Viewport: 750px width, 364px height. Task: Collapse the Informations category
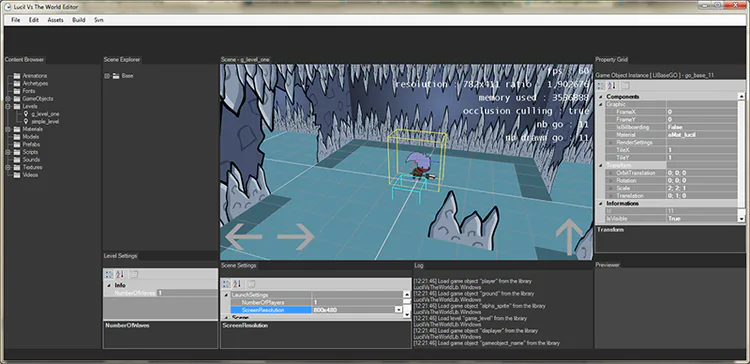tap(601, 203)
